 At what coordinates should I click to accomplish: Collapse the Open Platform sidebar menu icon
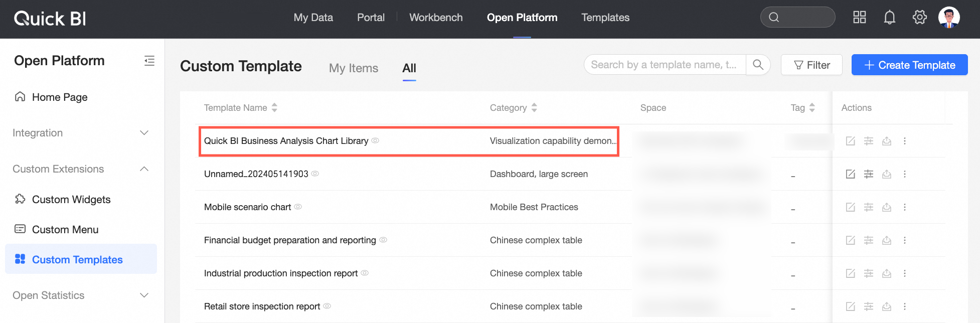coord(149,61)
